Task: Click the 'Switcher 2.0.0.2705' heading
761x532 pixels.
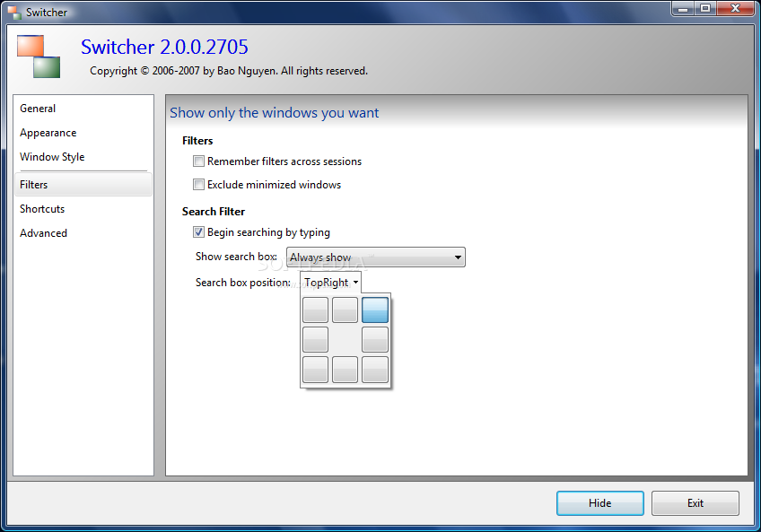Action: (164, 47)
